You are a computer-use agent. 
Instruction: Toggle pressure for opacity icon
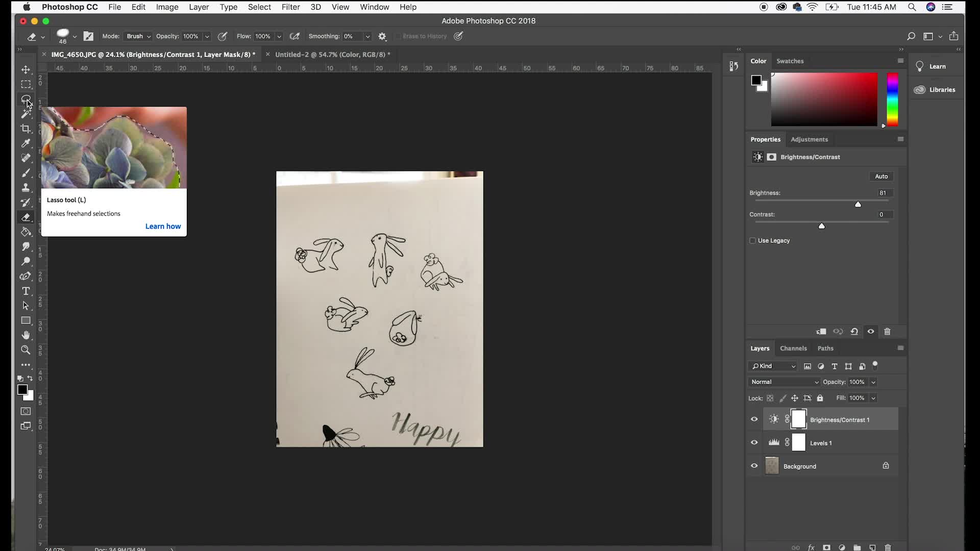point(223,36)
